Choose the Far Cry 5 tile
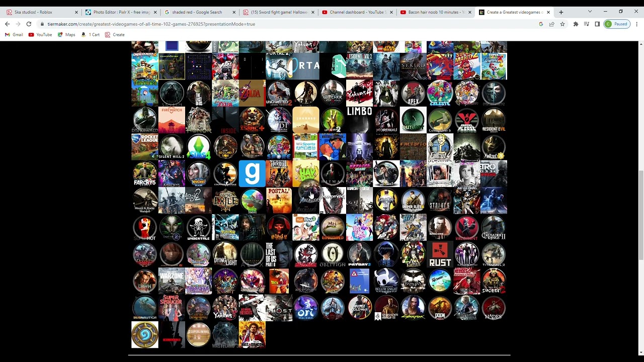The width and height of the screenshot is (644, 362). (145, 173)
